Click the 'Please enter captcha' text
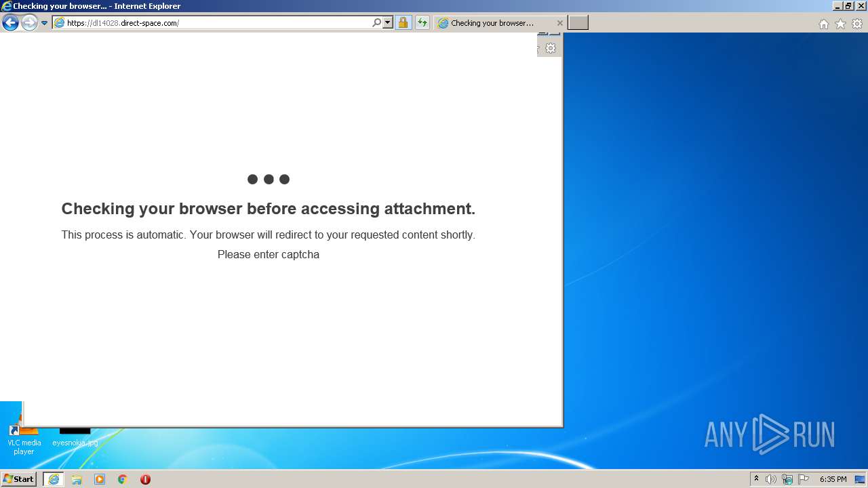 tap(269, 255)
